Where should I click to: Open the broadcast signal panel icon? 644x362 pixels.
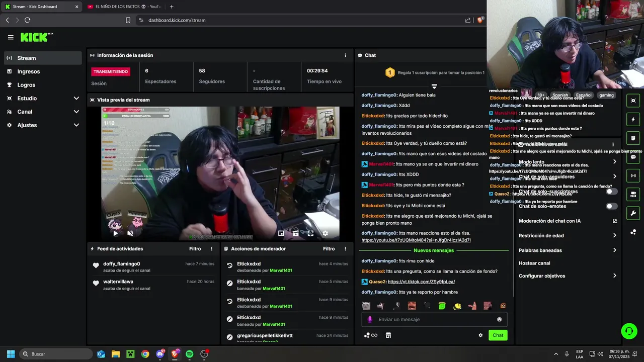pyautogui.click(x=633, y=175)
